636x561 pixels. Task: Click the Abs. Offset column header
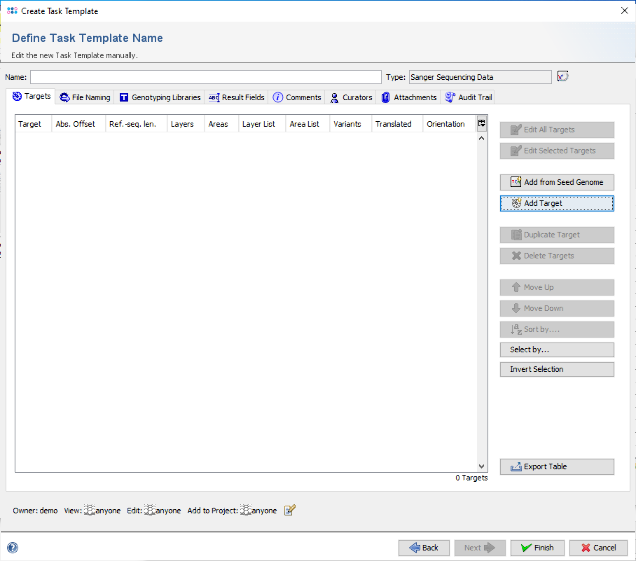(79, 124)
